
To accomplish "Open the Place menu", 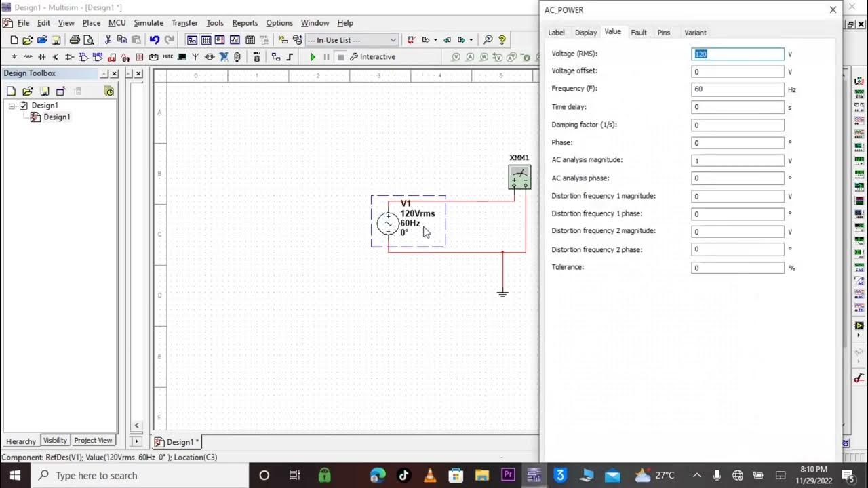I will click(91, 23).
